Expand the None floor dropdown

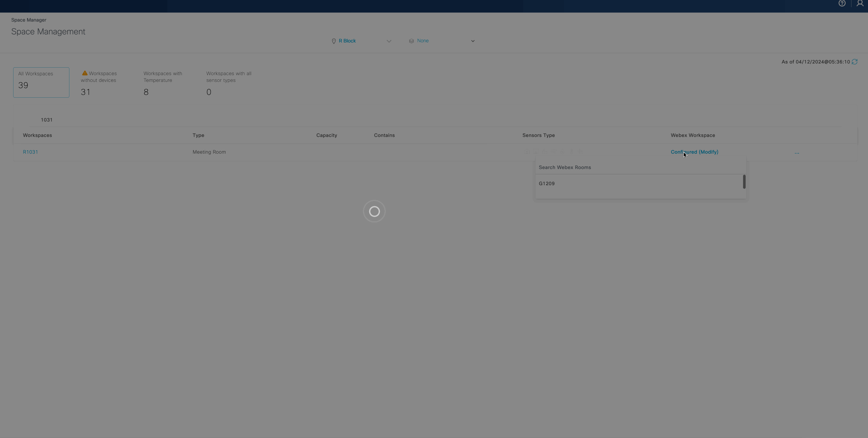pos(472,41)
